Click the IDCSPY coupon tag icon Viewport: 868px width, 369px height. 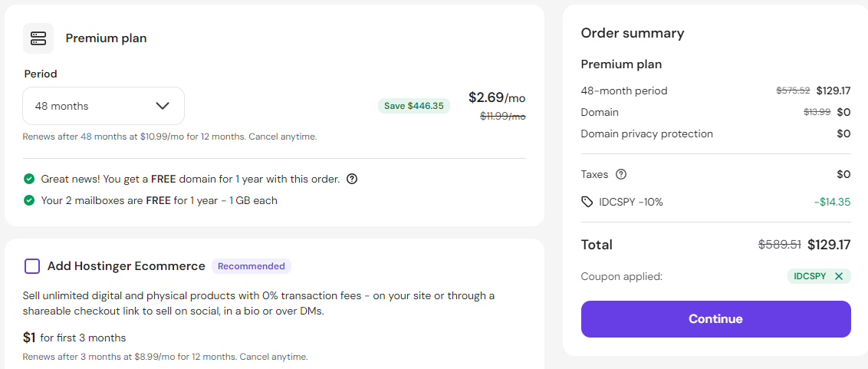tap(587, 203)
